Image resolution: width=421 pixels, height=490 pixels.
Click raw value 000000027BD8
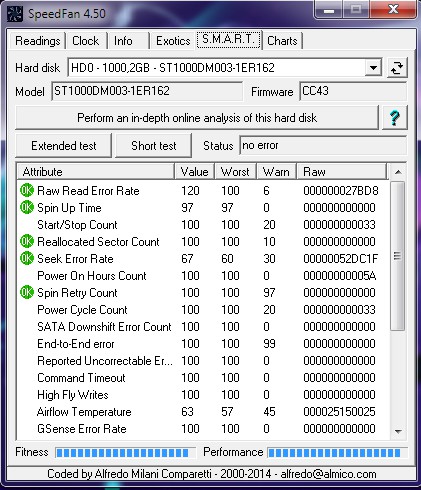[x=341, y=191]
